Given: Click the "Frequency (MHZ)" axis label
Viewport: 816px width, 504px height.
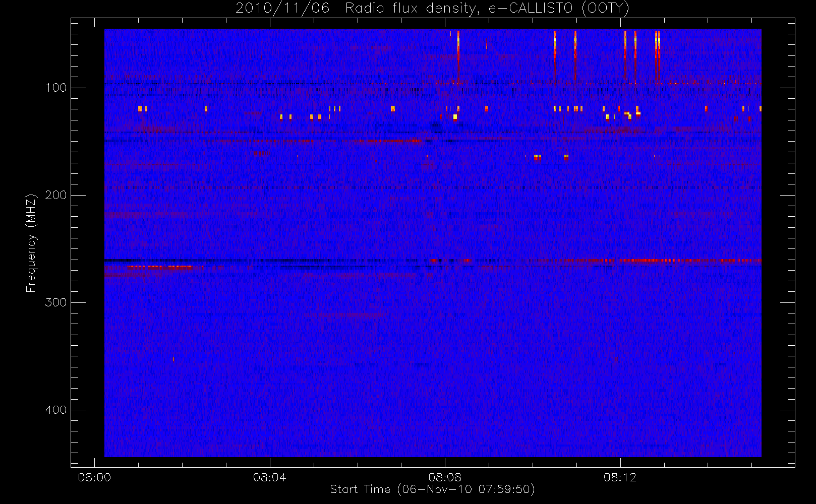Looking at the screenshot, I should point(31,243).
